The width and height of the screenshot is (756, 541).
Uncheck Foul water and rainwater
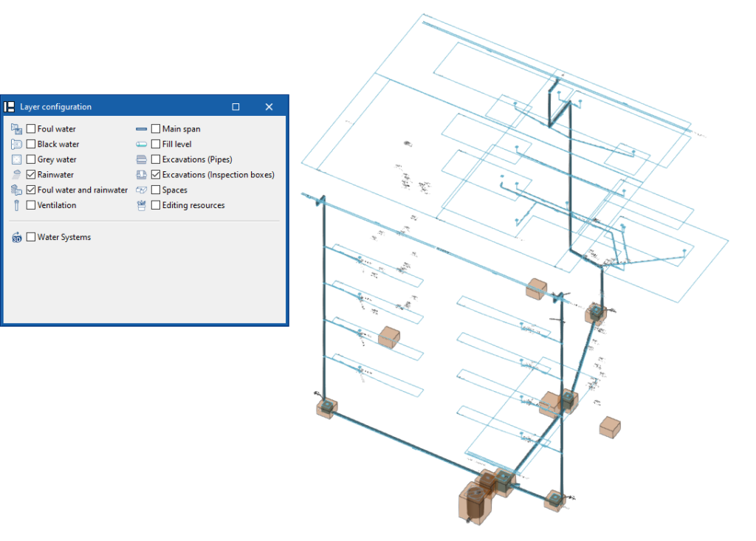[x=30, y=190]
